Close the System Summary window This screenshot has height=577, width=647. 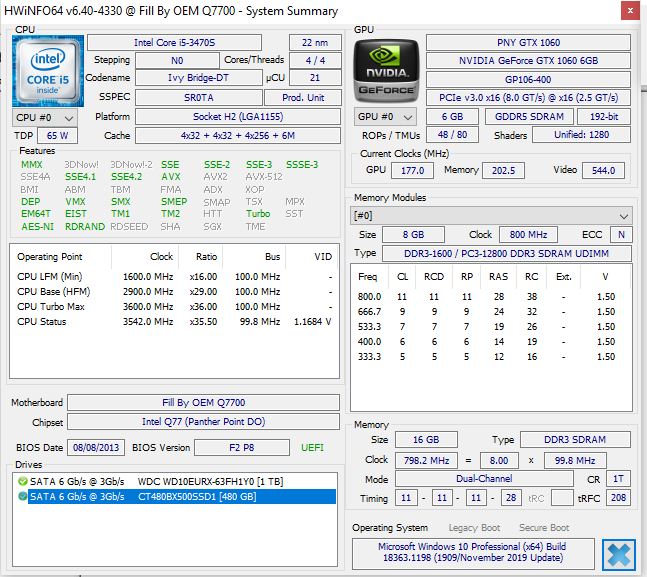coord(630,11)
